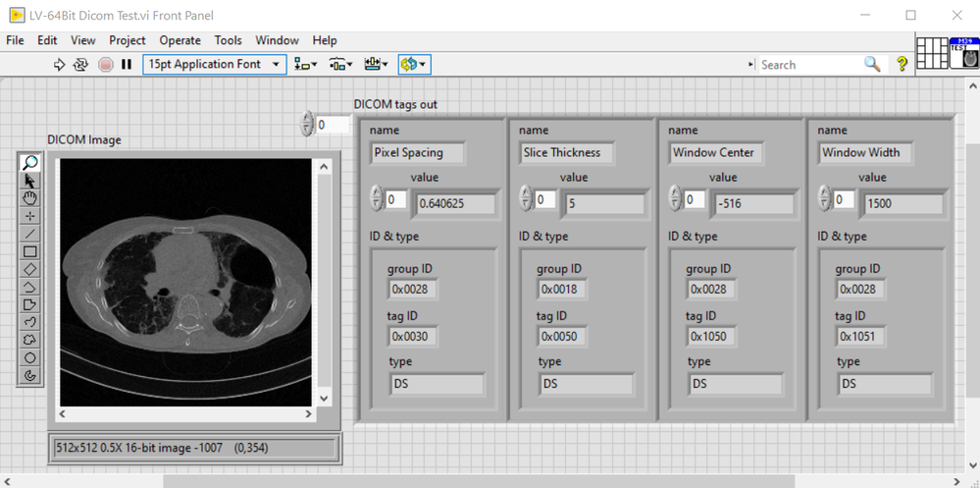
Task: Select the Zoom tool in image palette
Action: pyautogui.click(x=30, y=163)
